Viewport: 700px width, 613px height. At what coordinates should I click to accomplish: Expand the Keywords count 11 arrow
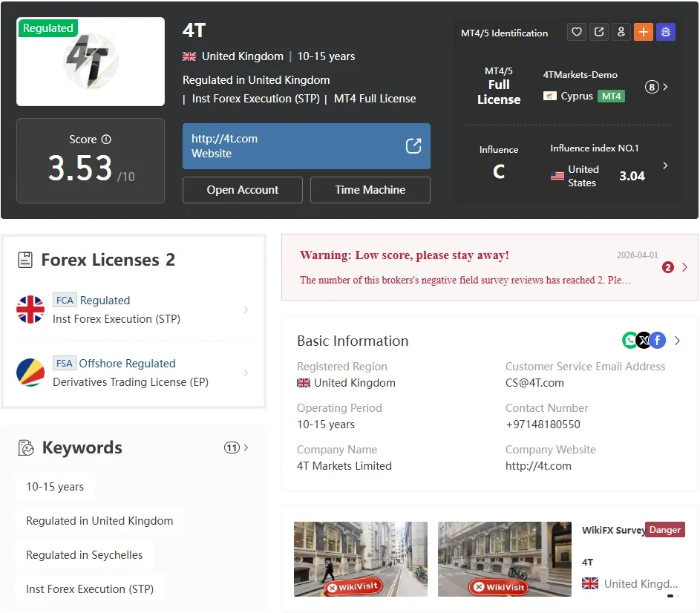[246, 448]
